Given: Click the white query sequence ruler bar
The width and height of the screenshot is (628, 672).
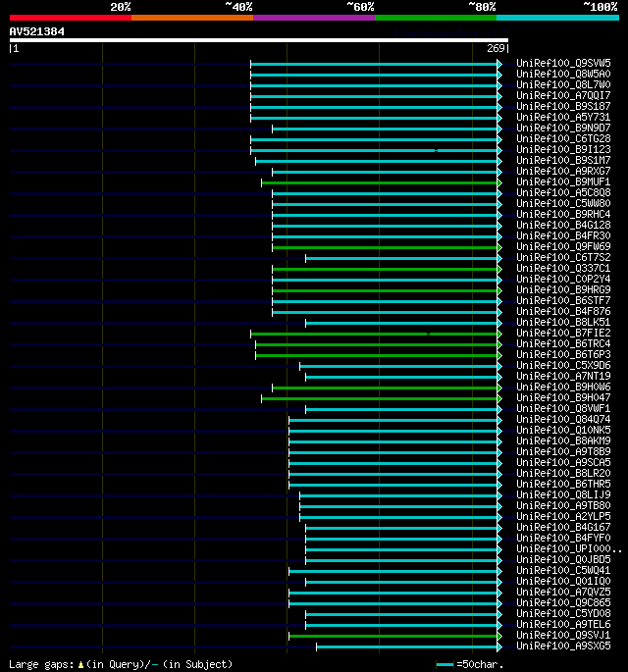Looking at the screenshot, I should tap(259, 40).
